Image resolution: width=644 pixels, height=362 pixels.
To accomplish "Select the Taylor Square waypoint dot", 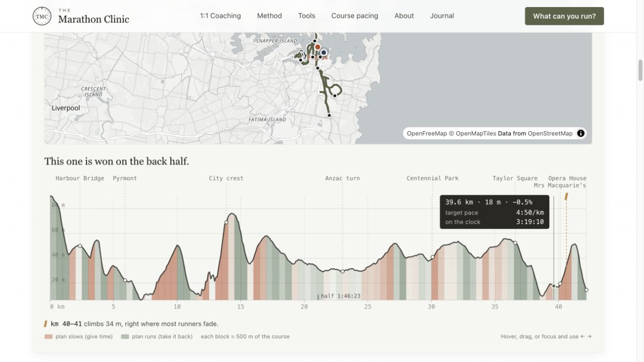I will [x=515, y=243].
